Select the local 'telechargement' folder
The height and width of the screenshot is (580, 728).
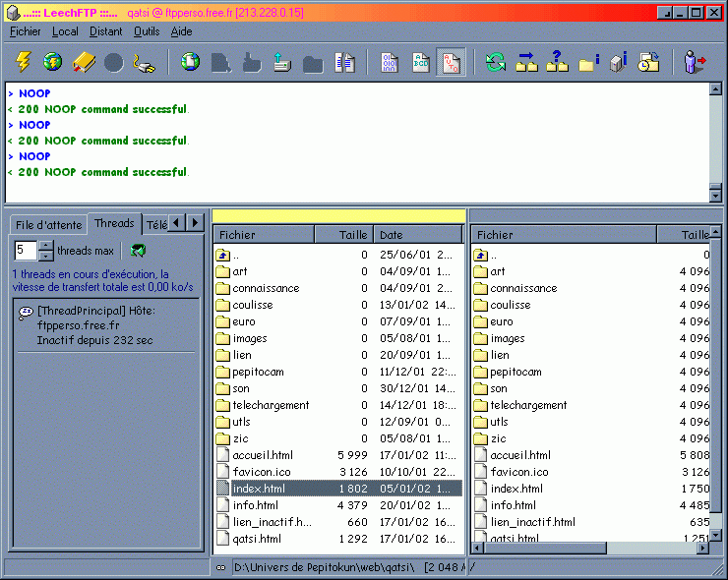263,405
